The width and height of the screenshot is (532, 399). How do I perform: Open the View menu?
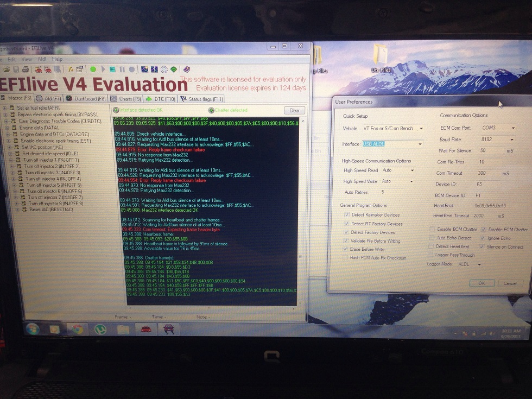[x=27, y=59]
